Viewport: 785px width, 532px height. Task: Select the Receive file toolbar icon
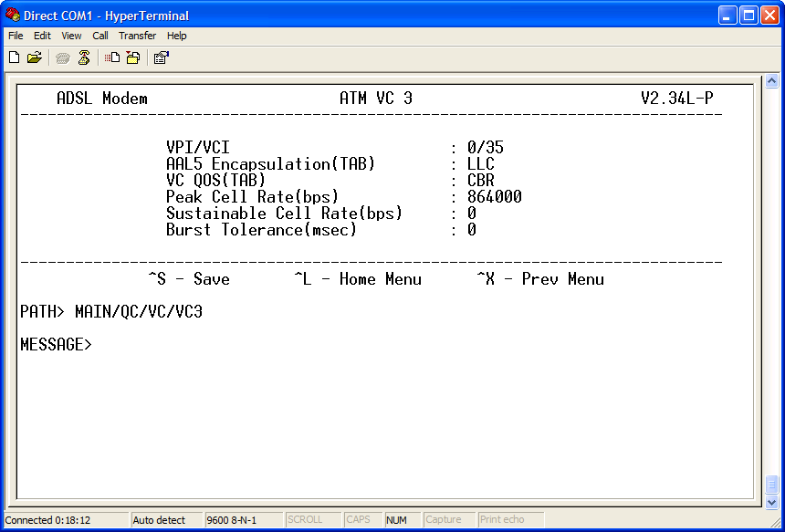coord(131,57)
